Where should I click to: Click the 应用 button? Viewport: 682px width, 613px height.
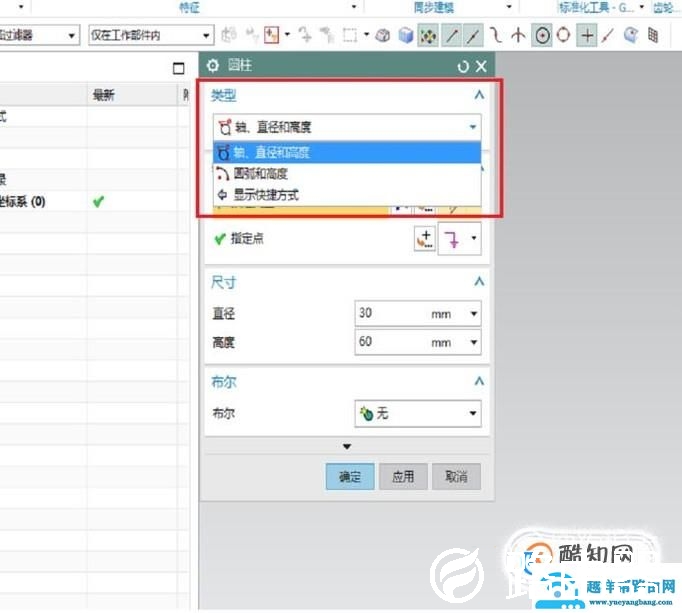pyautogui.click(x=403, y=477)
